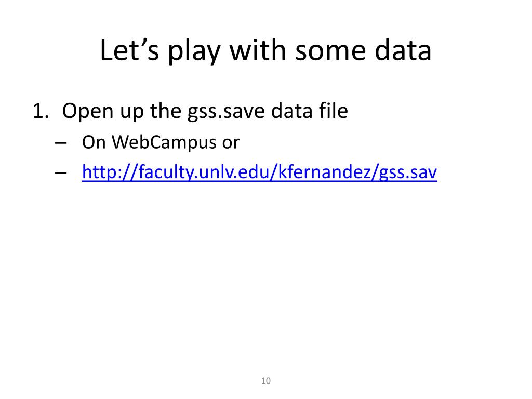Click the "On WebCampus or" sub-bullet text
The width and height of the screenshot is (532, 399).
(x=161, y=142)
